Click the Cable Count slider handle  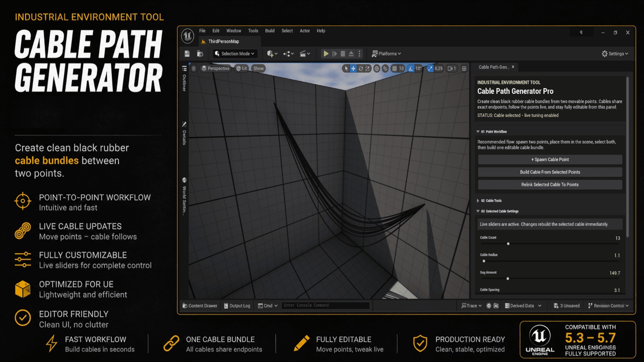[508, 244]
